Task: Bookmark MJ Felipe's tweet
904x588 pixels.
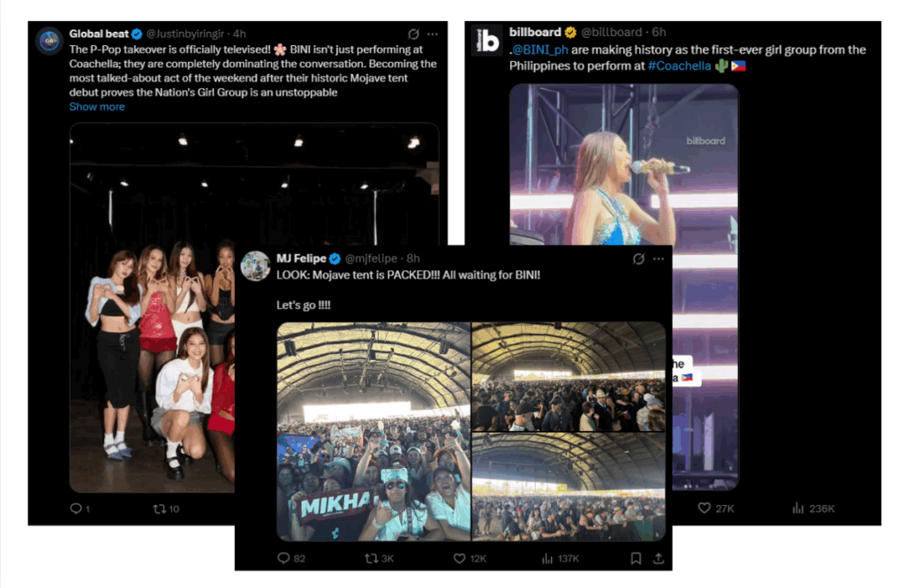Action: 636,558
